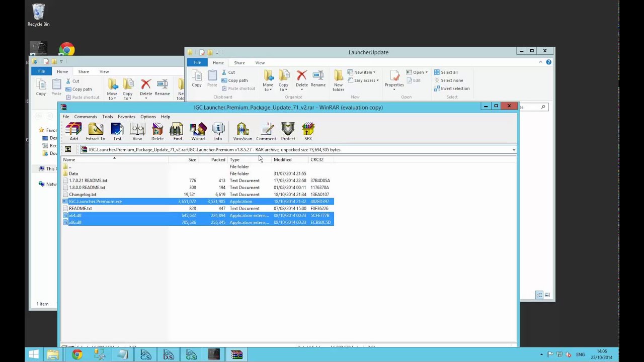Open the WinRAR Help menu
The height and width of the screenshot is (362, 644).
tap(166, 117)
